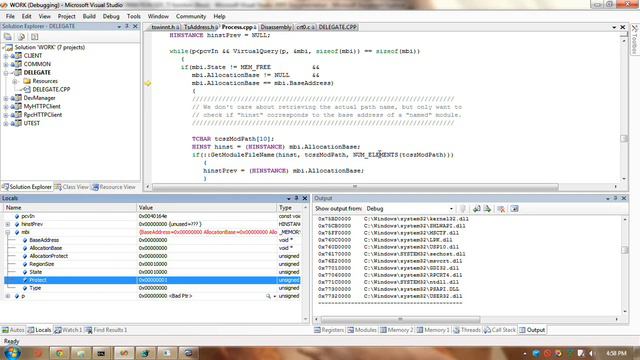Click the Output panel horizontal scrollbar
Image resolution: width=640 pixels, height=360 pixels.
[x=400, y=319]
